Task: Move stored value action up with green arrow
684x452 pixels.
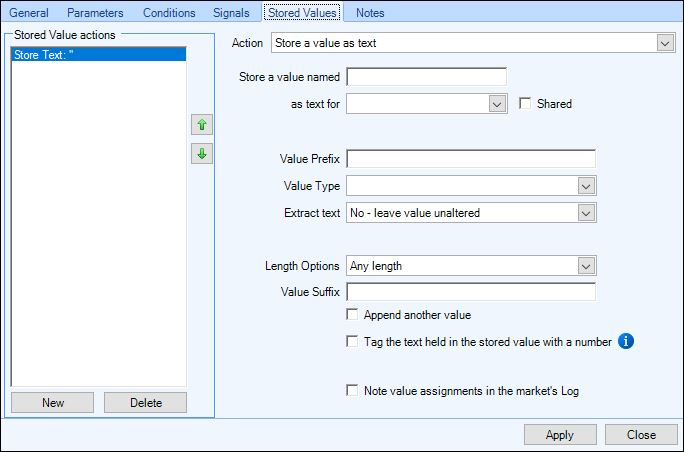Action: 202,125
